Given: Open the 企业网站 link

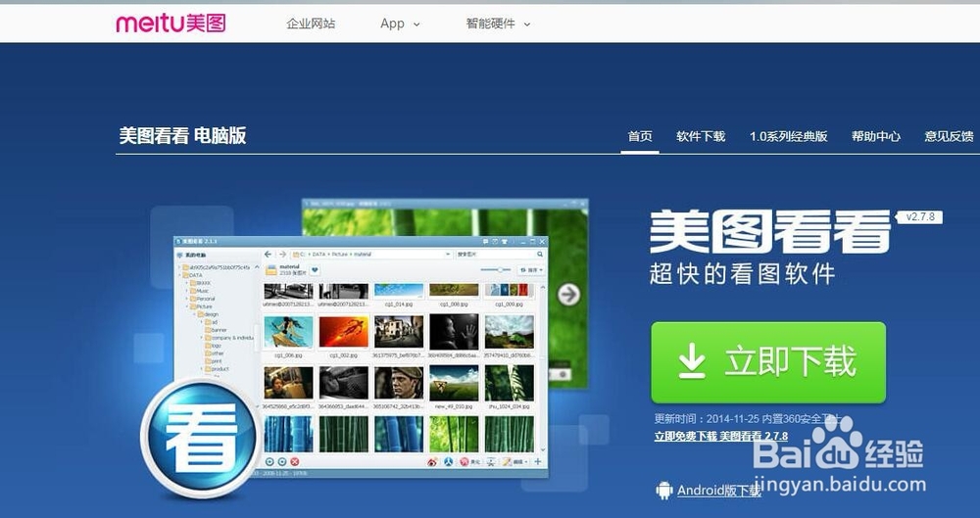Looking at the screenshot, I should (311, 24).
